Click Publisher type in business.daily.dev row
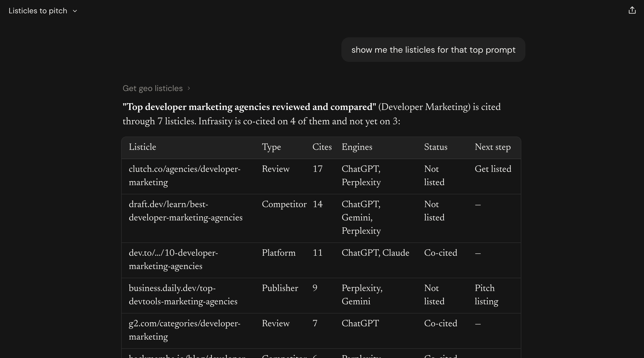 tap(280, 288)
